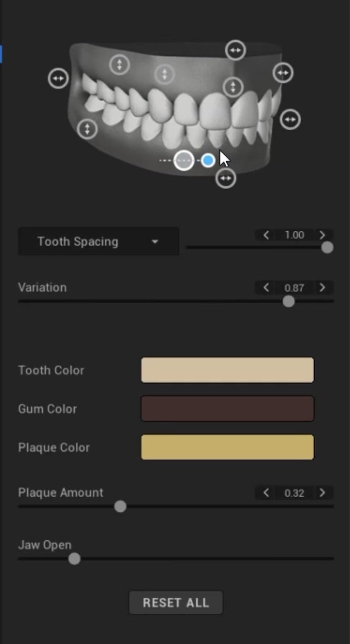350x644 pixels.
Task: Click the horizontal arrow handle at upper right gum edge
Action: (x=283, y=73)
